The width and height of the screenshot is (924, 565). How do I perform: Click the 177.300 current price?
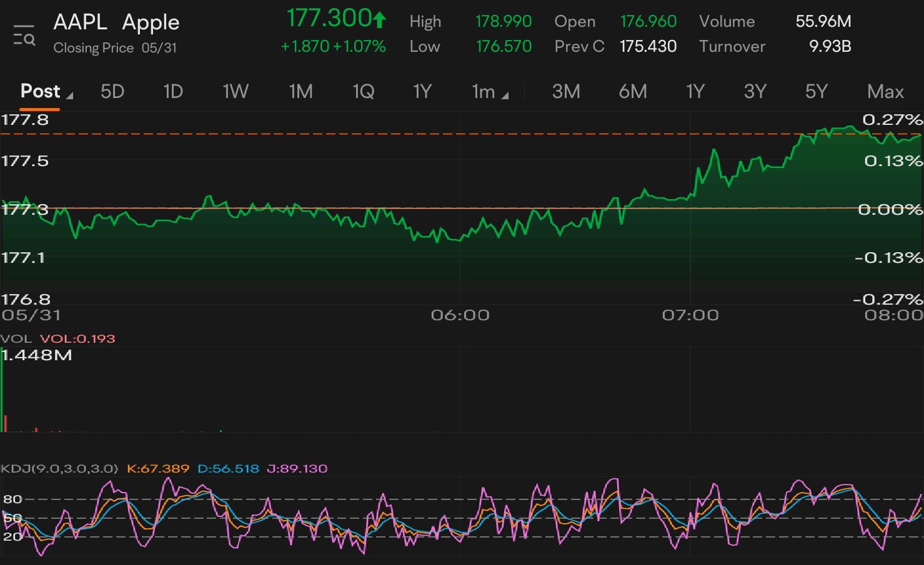pos(329,18)
